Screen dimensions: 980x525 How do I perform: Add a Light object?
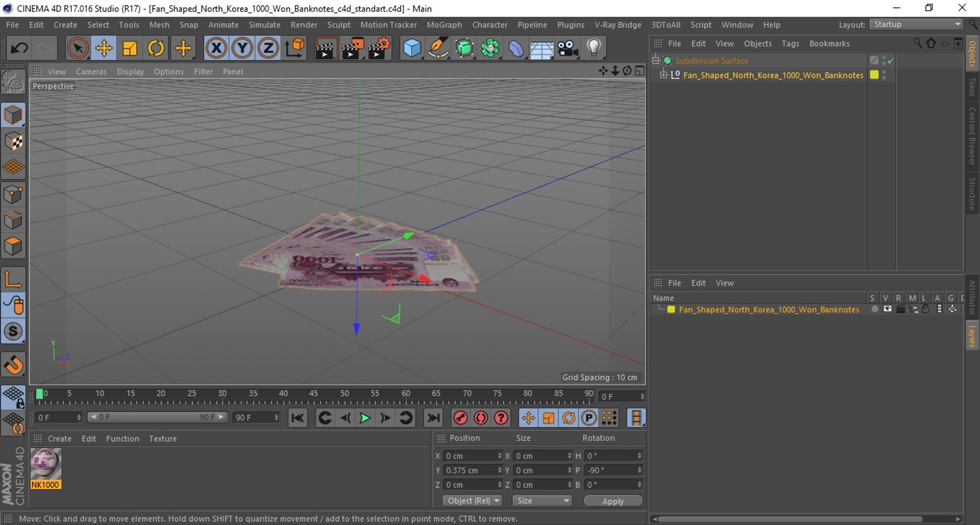594,49
